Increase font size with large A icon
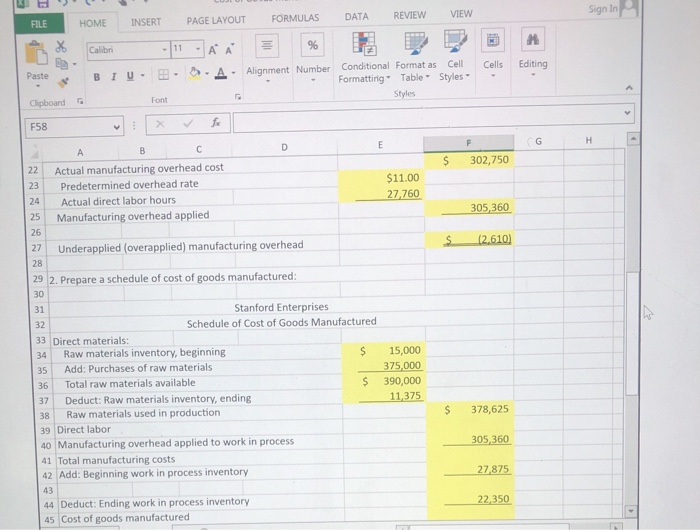Image resolution: width=700 pixels, height=530 pixels. (213, 50)
